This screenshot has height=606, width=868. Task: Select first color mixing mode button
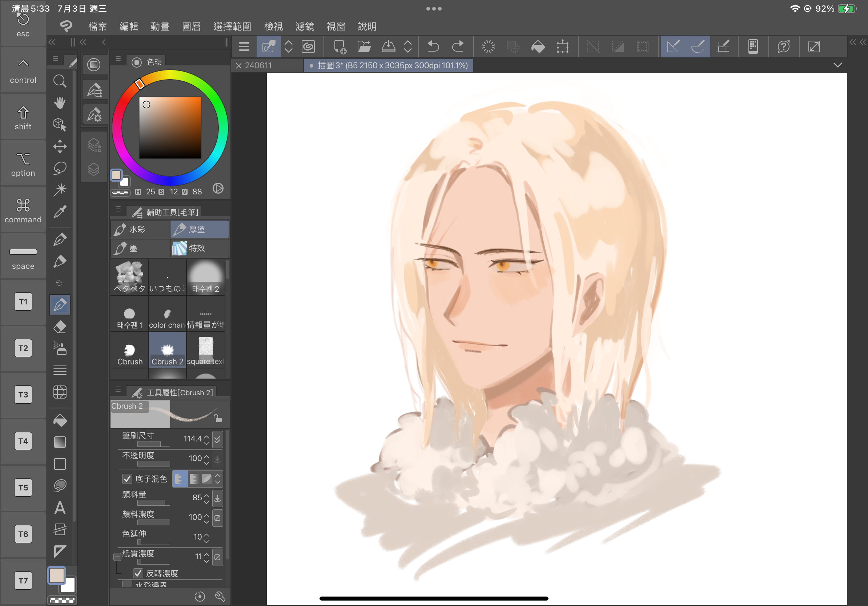pos(180,479)
